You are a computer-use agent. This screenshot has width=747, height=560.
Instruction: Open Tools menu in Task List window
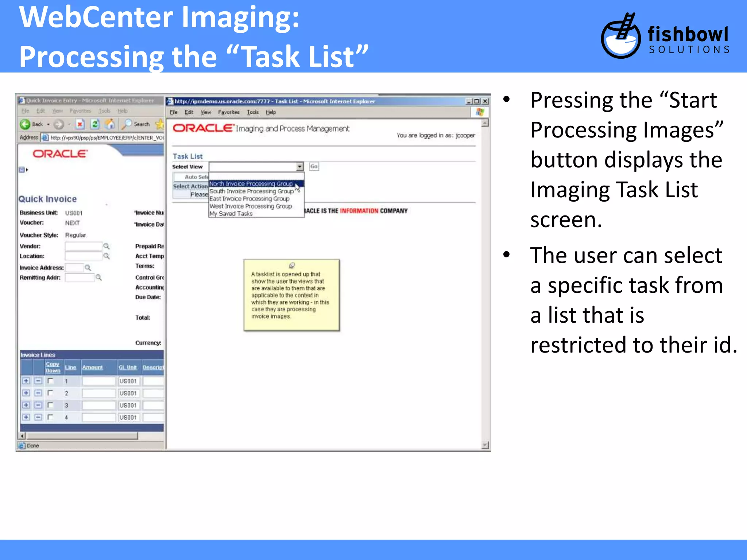[253, 112]
